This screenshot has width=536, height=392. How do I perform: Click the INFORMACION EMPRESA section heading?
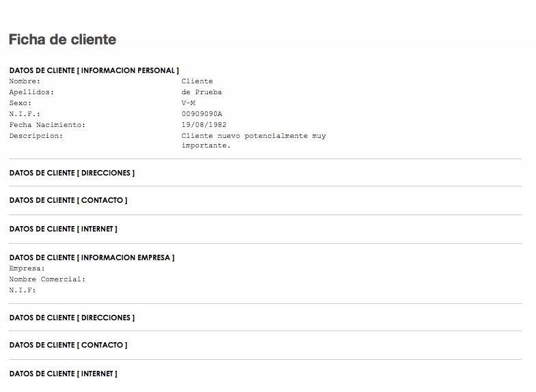pos(92,258)
